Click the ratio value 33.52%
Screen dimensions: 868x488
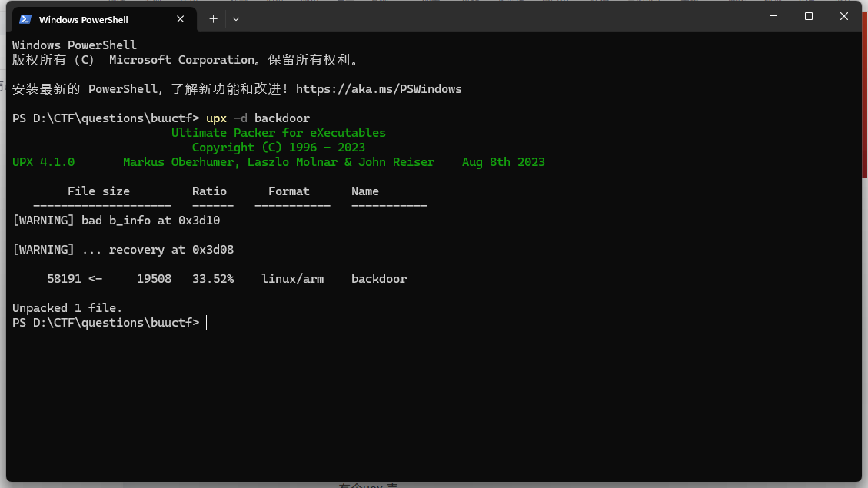[x=213, y=279]
